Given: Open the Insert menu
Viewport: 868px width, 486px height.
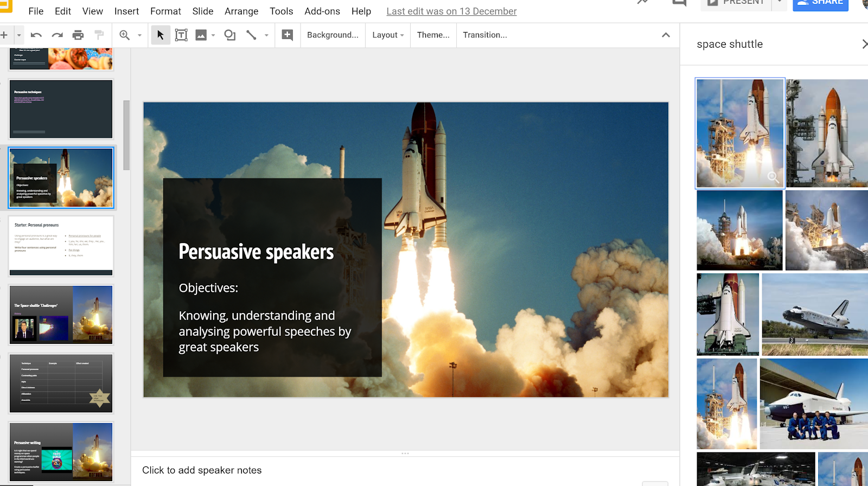Looking at the screenshot, I should pyautogui.click(x=126, y=11).
